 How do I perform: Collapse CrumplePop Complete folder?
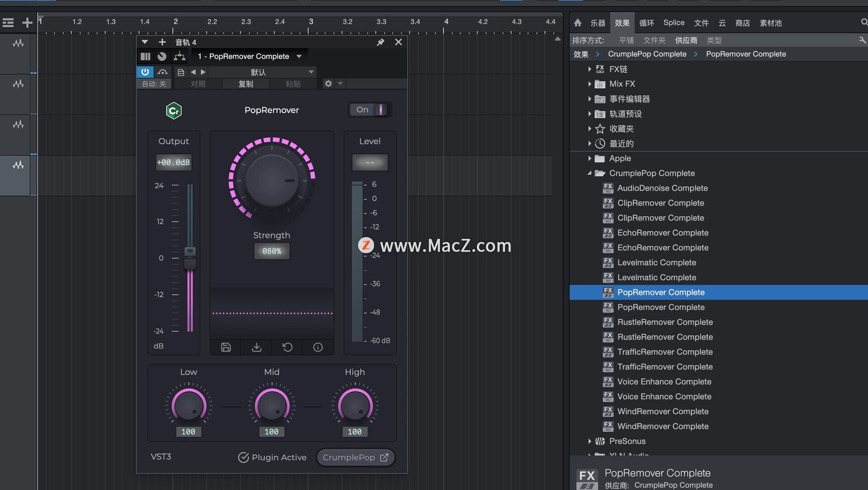tap(590, 173)
